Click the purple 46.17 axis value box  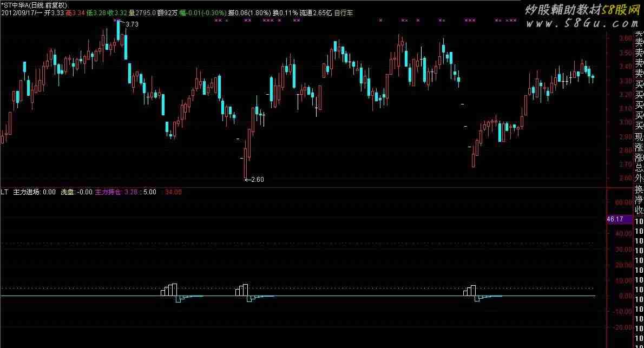click(619, 219)
